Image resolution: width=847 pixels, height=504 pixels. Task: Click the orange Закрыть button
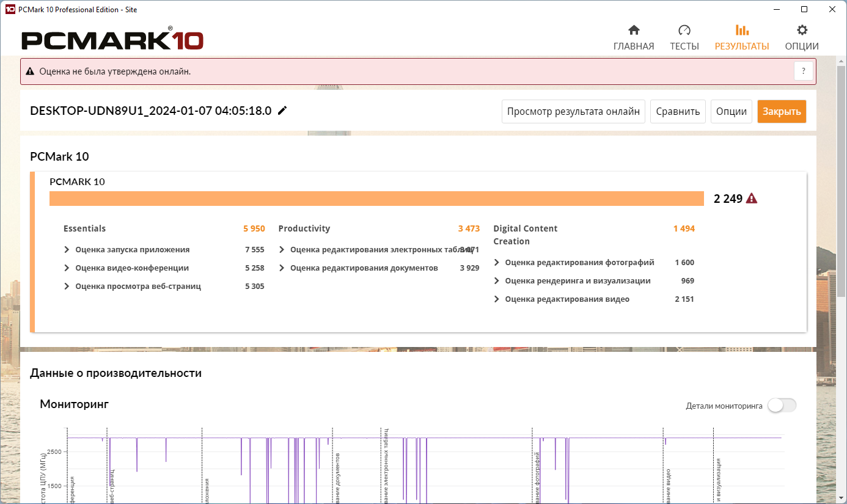click(782, 112)
